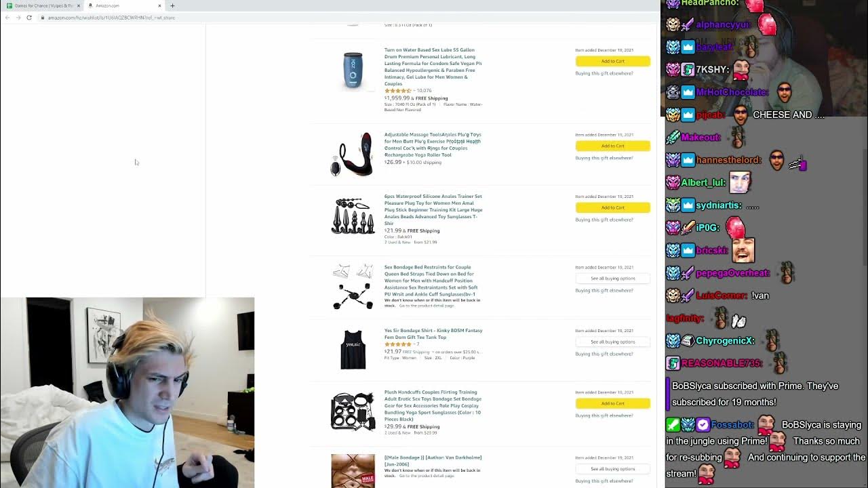Click chat username REASONABLE735
Screen dimensions: 868x488
tap(721, 363)
